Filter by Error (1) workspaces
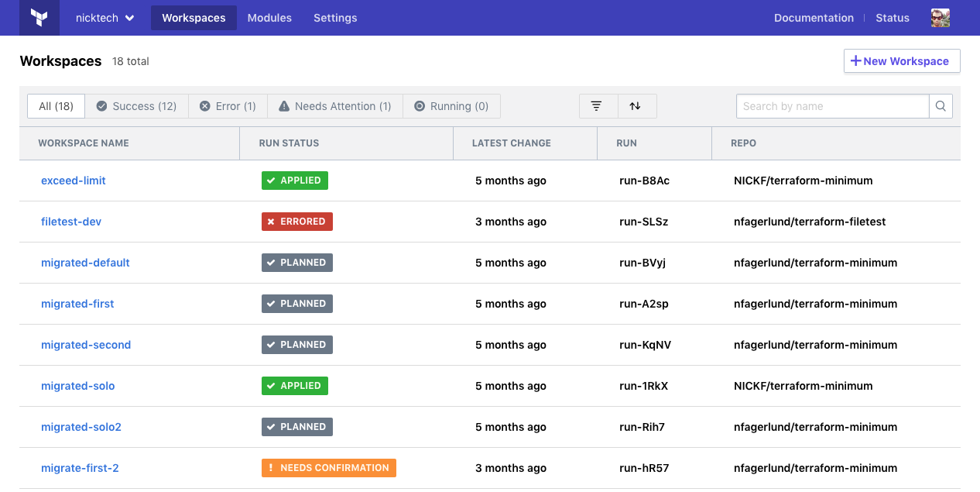Viewport: 980px width, 492px height. click(x=228, y=106)
